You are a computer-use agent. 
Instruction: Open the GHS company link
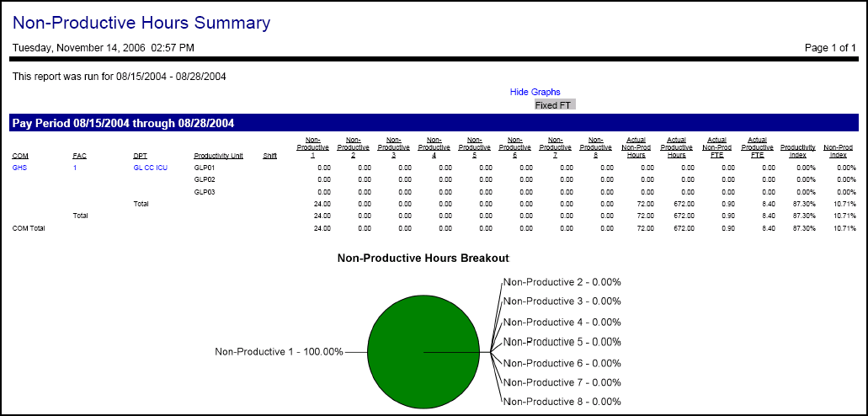point(19,168)
